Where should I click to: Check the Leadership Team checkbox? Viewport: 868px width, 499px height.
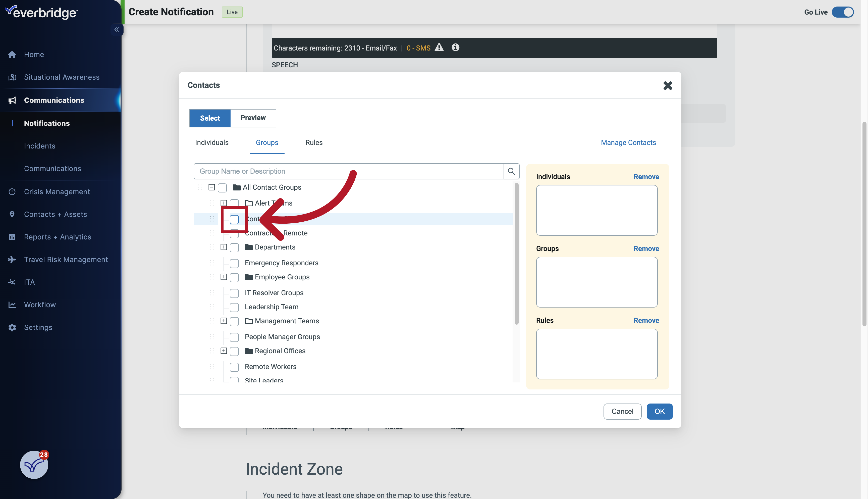pyautogui.click(x=234, y=307)
